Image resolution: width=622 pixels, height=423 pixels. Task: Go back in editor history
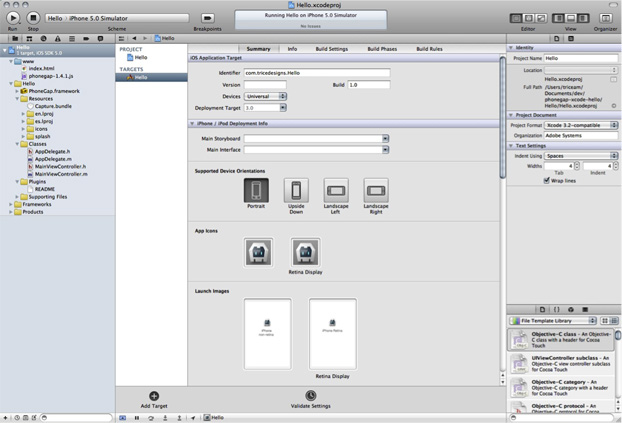134,38
